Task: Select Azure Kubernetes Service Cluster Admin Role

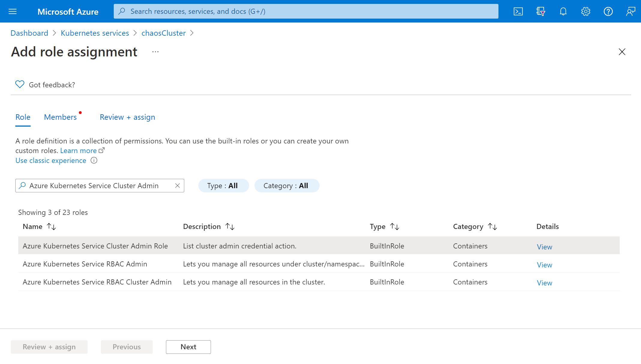Action: coord(95,245)
